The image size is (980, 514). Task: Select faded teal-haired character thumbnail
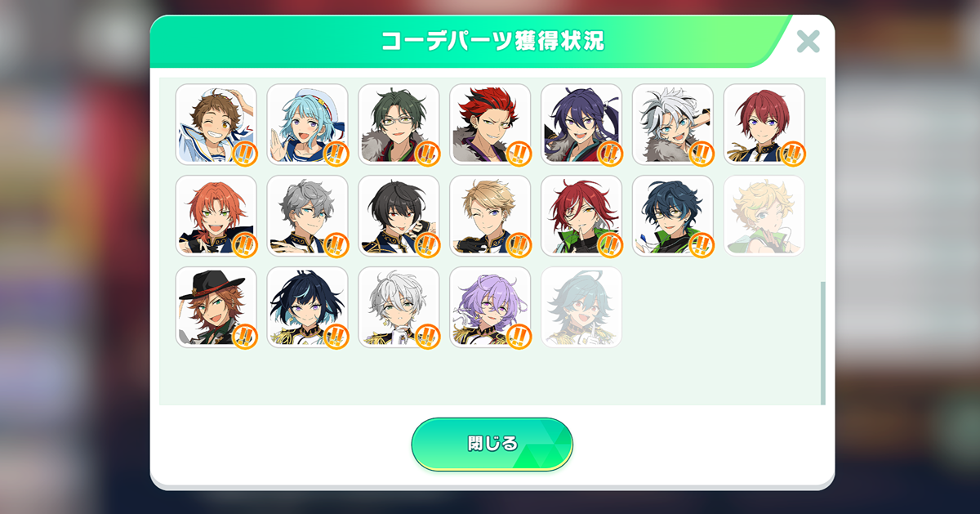(x=581, y=307)
